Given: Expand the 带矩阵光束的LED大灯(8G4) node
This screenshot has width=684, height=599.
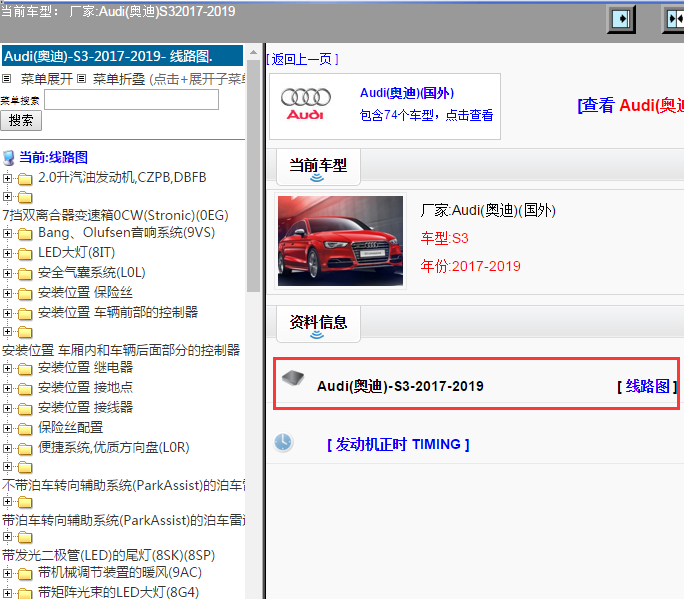Looking at the screenshot, I should pyautogui.click(x=7, y=593).
